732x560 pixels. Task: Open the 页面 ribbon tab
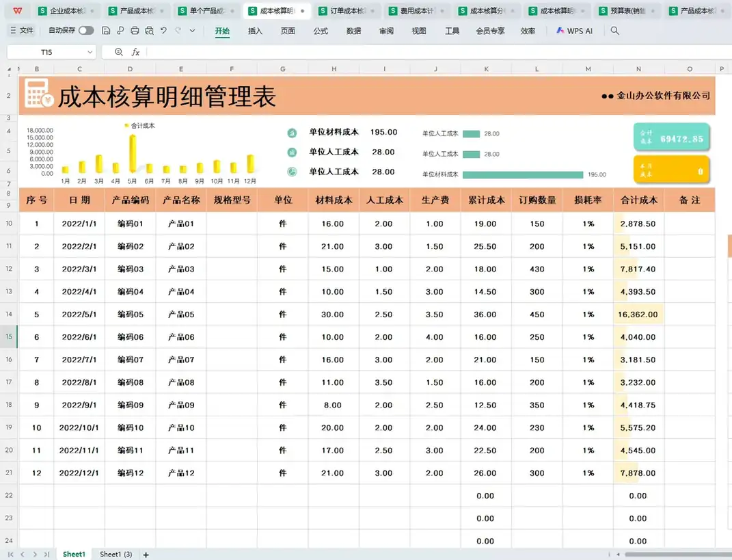[288, 31]
